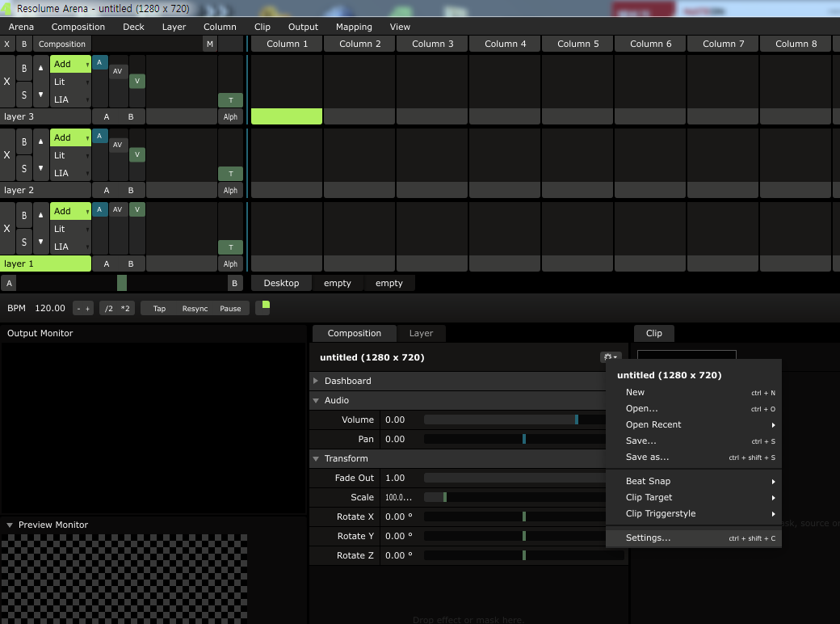Image resolution: width=840 pixels, height=624 pixels.
Task: Click the AV icon on layer 2
Action: click(118, 145)
